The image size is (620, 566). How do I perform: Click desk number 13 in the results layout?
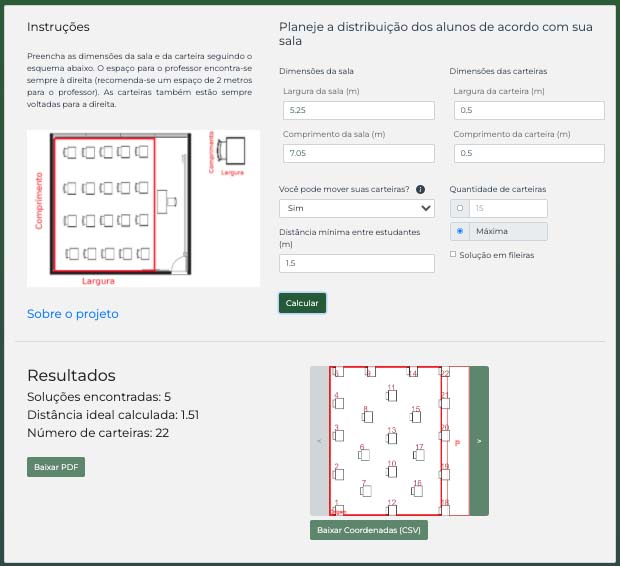392,438
